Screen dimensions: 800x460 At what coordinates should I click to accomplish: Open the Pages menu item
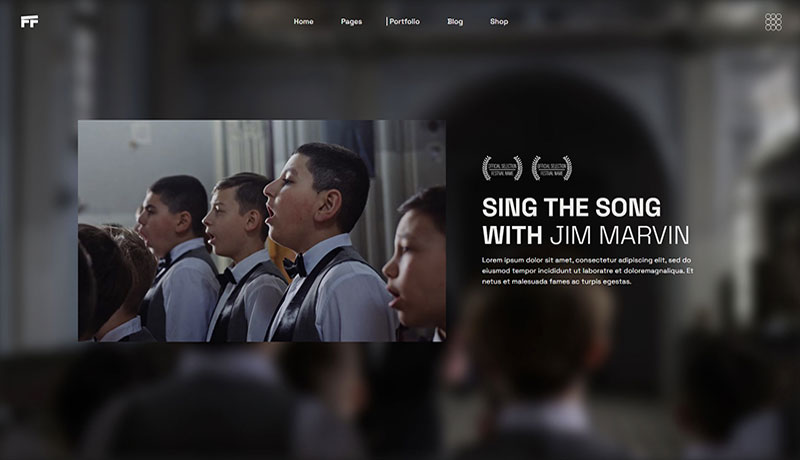[x=351, y=21]
